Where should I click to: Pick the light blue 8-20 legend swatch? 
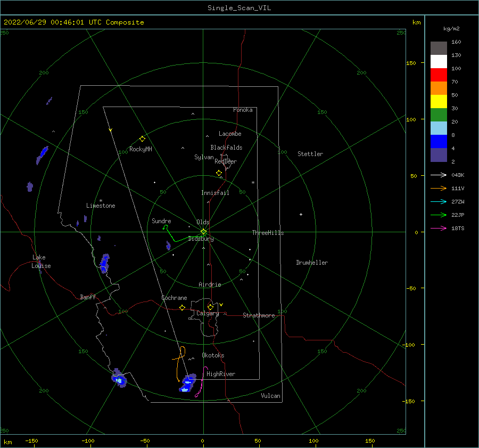pos(439,128)
